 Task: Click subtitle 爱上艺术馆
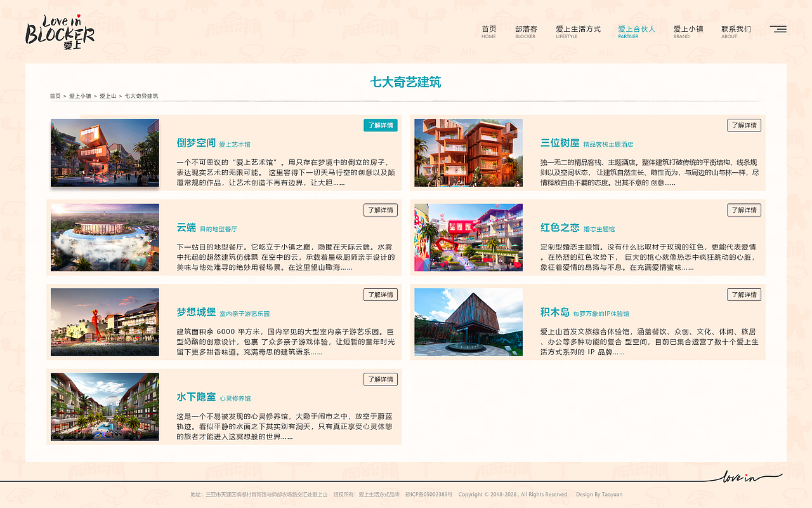pyautogui.click(x=235, y=145)
